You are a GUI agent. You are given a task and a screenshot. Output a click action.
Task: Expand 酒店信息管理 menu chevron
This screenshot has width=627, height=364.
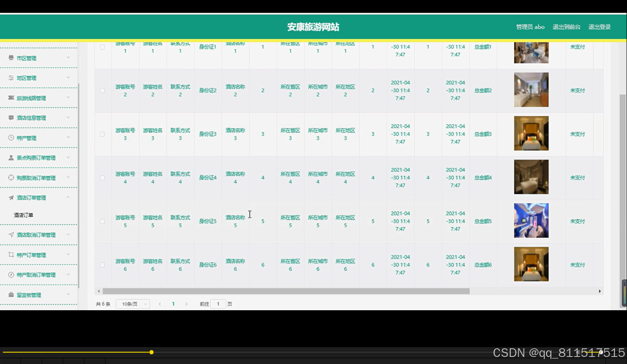coord(68,117)
